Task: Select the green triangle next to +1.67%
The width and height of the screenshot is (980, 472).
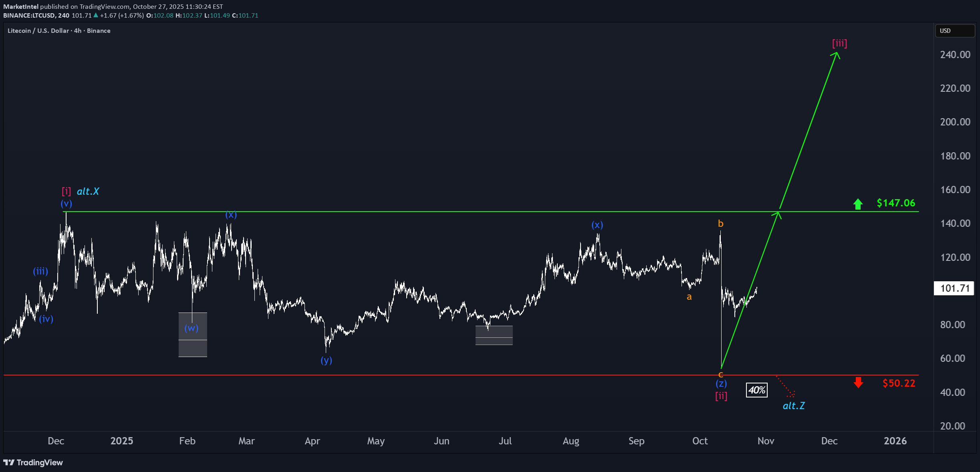Action: (95, 15)
